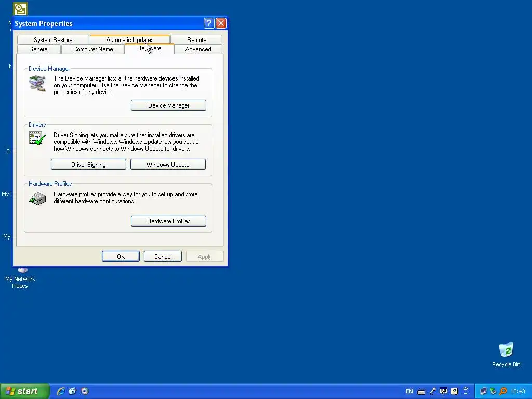This screenshot has height=399, width=532.
Task: Click the title bar help question mark
Action: pyautogui.click(x=209, y=23)
